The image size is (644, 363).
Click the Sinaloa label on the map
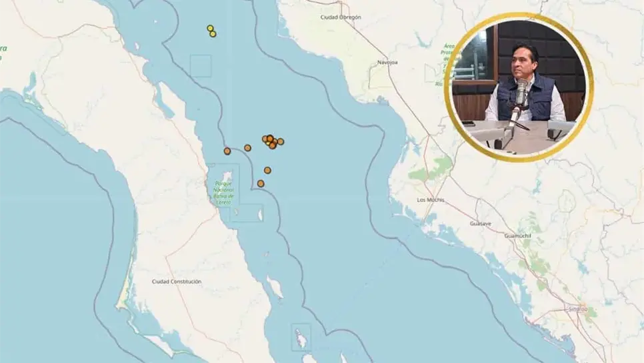tap(578, 309)
